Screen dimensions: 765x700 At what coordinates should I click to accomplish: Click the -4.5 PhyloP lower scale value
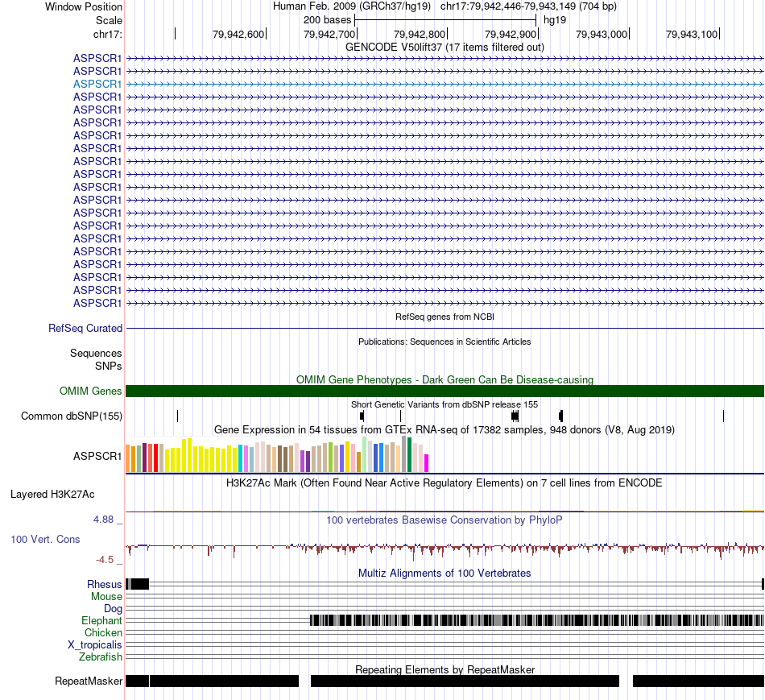click(x=105, y=559)
